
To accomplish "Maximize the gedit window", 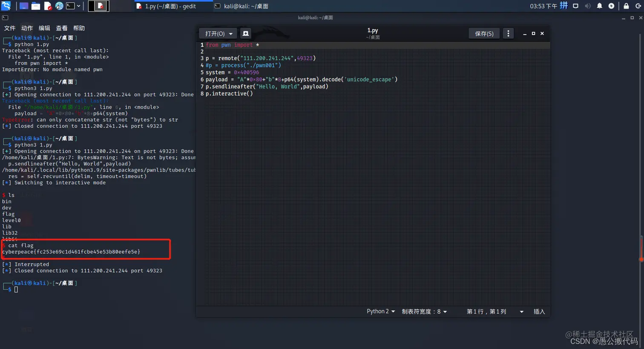I will [x=533, y=34].
